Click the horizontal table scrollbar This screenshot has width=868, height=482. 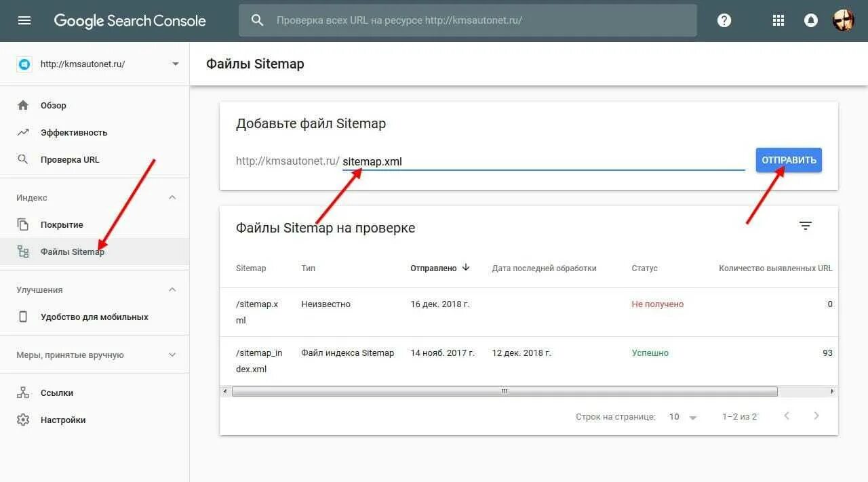[505, 391]
